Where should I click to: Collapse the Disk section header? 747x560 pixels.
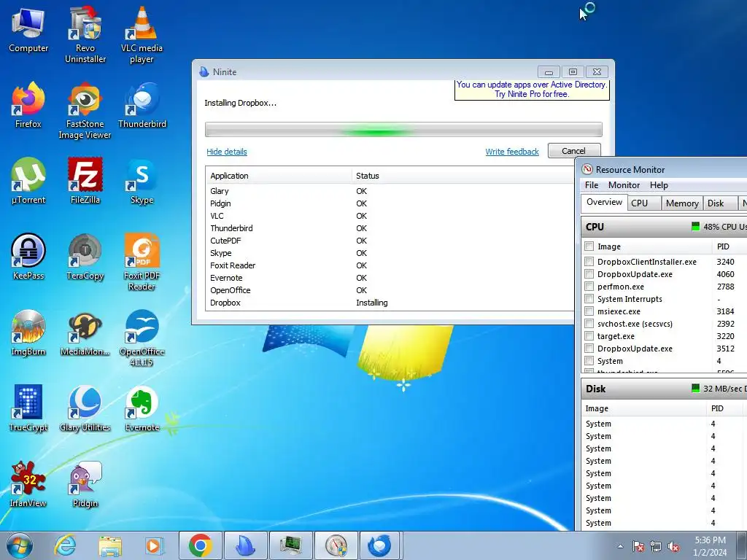coord(664,389)
